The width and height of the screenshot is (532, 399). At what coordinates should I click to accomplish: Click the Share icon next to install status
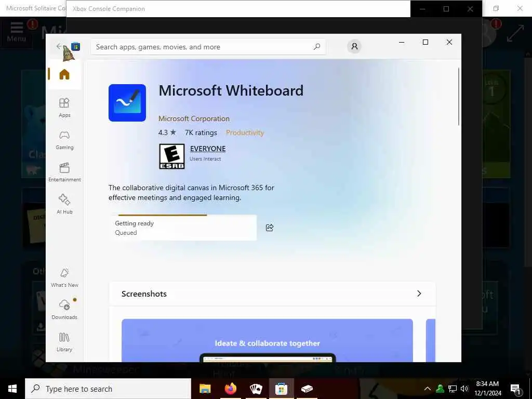(x=270, y=228)
